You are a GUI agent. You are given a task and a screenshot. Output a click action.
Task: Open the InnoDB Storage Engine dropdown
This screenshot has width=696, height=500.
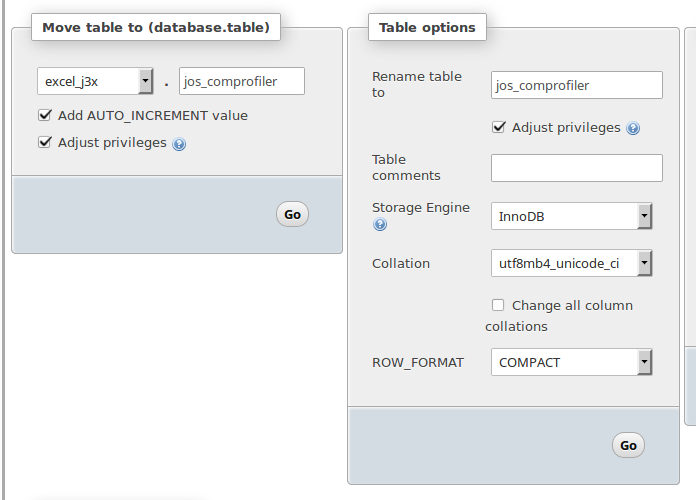click(572, 216)
